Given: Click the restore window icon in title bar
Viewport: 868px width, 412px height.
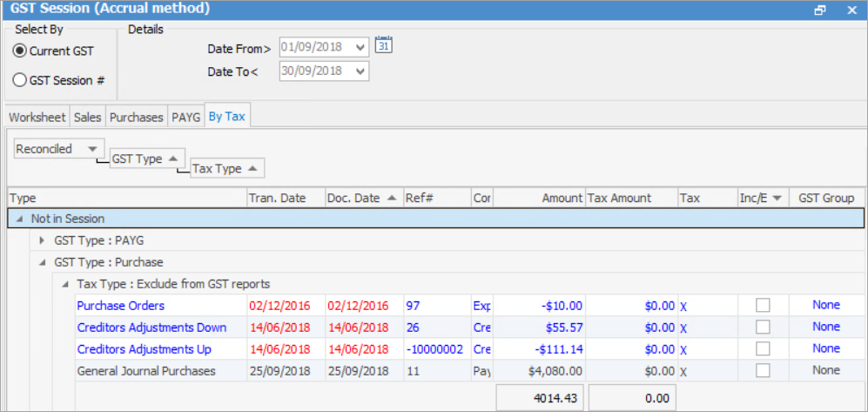Looking at the screenshot, I should tap(819, 10).
